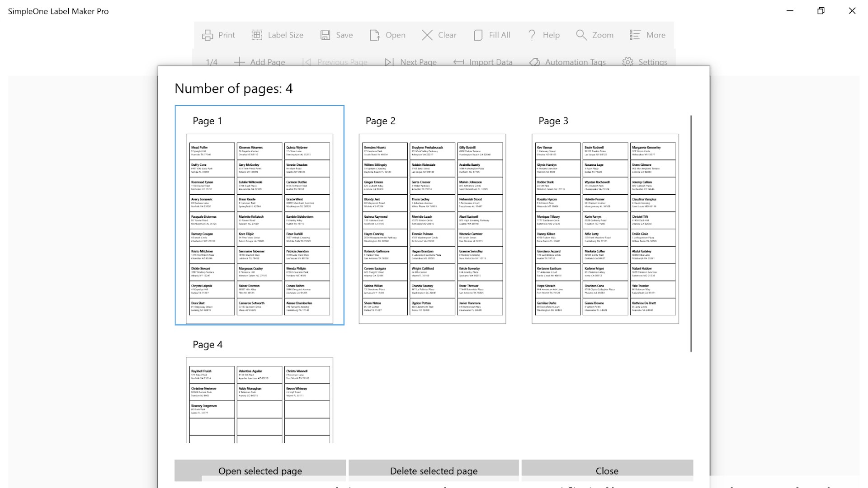The width and height of the screenshot is (868, 488).
Task: Click the Clear X icon
Action: (x=427, y=35)
